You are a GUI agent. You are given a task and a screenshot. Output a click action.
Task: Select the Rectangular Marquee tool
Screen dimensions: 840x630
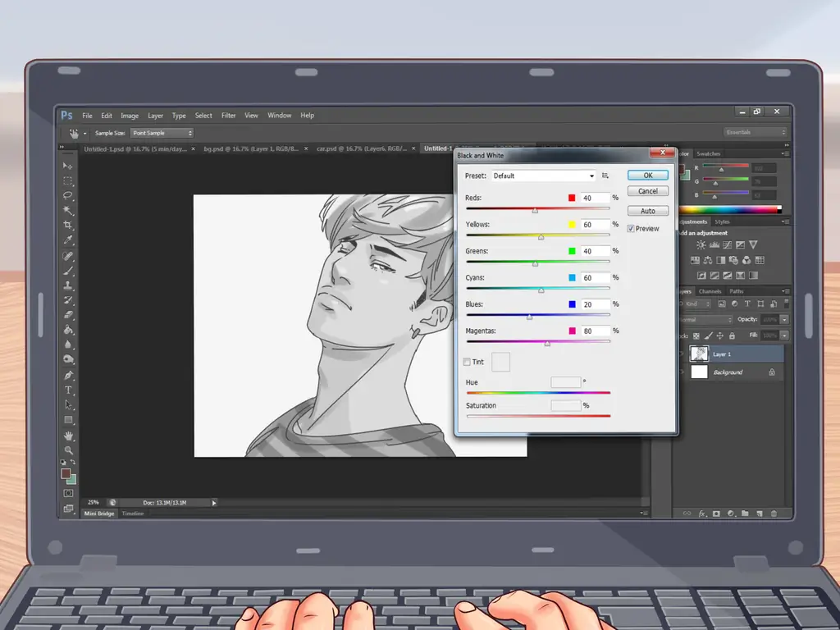(x=67, y=181)
